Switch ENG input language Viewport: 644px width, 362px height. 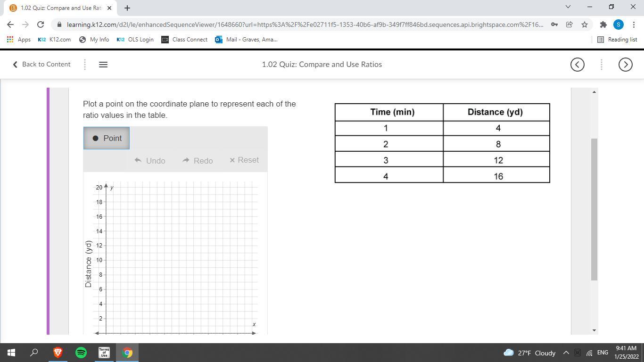click(603, 353)
